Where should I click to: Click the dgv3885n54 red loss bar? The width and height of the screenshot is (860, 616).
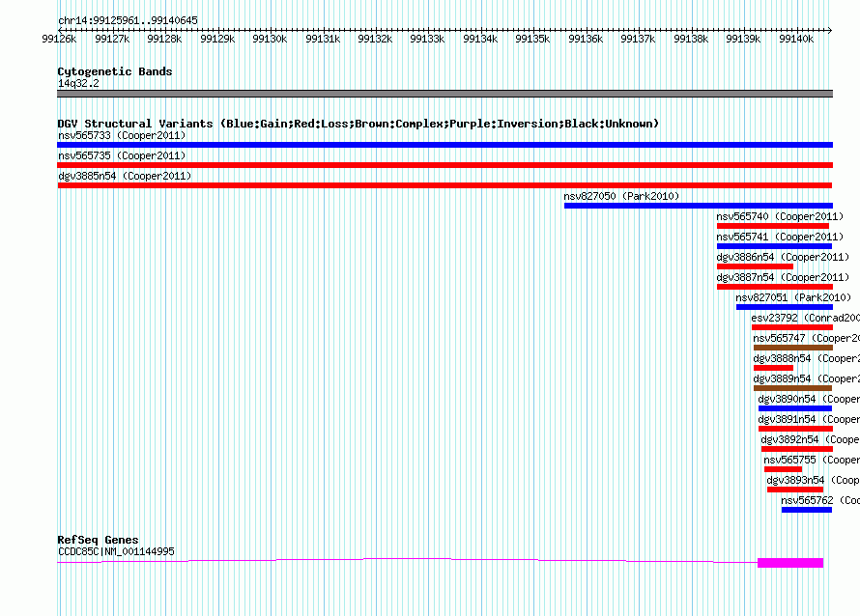tap(444, 185)
